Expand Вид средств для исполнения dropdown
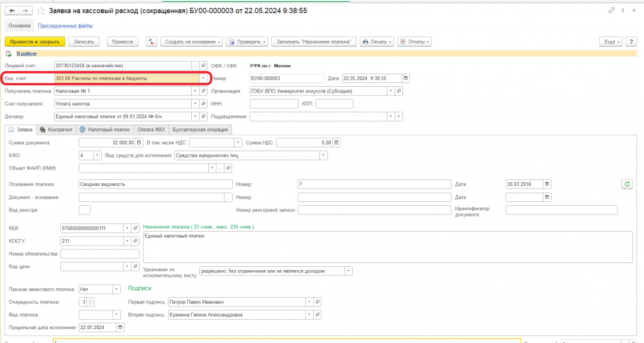This screenshot has width=644, height=343. [x=324, y=155]
